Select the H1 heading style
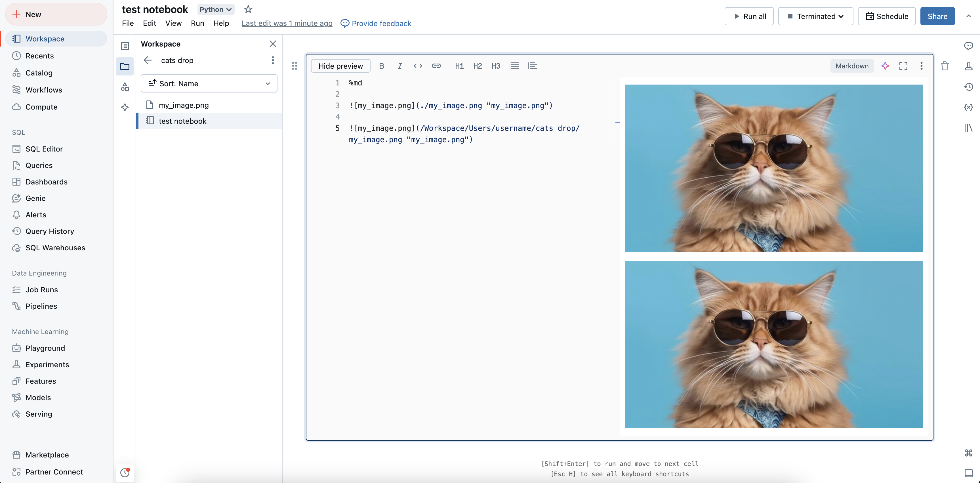Image resolution: width=980 pixels, height=483 pixels. click(x=459, y=66)
